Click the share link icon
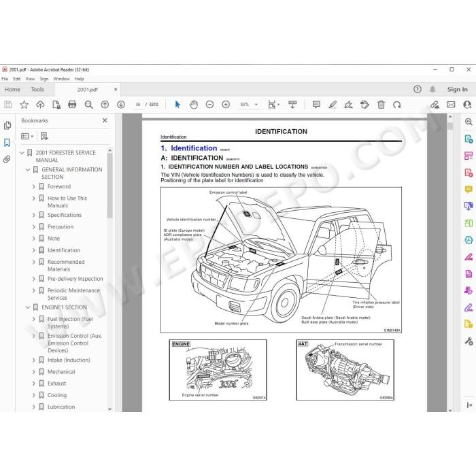The width and height of the screenshot is (476, 476). click(435, 105)
